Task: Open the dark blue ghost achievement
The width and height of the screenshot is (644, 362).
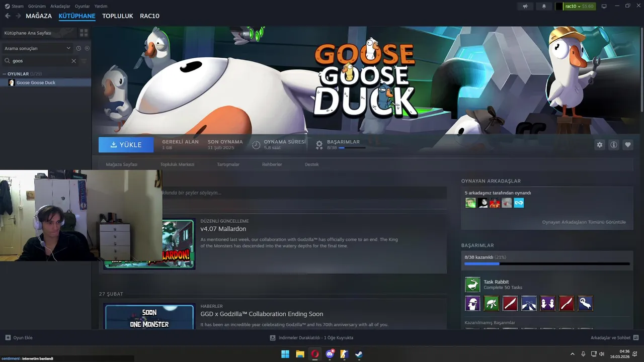Action: pos(585,303)
